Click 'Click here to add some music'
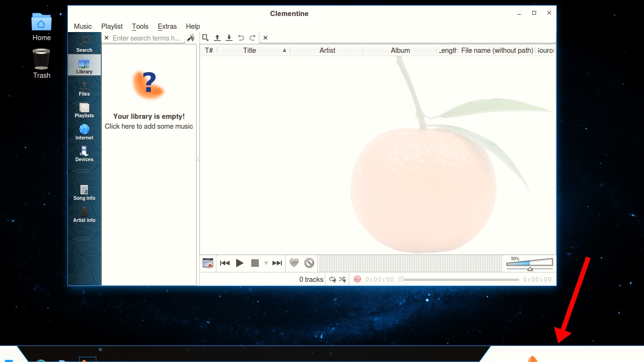 (x=149, y=126)
